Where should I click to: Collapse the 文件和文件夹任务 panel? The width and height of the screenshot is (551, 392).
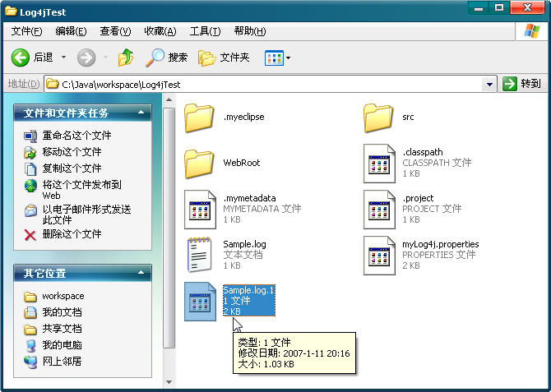point(141,113)
